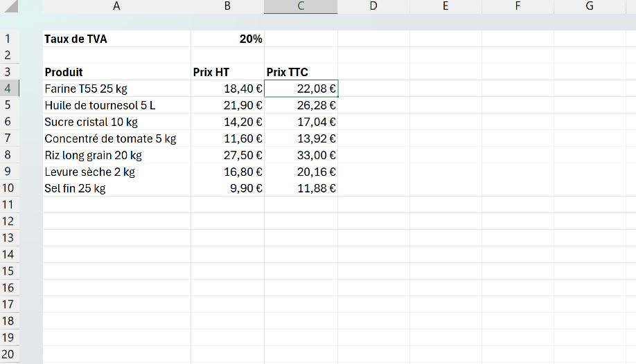Select the 20% rate cell

tap(227, 39)
